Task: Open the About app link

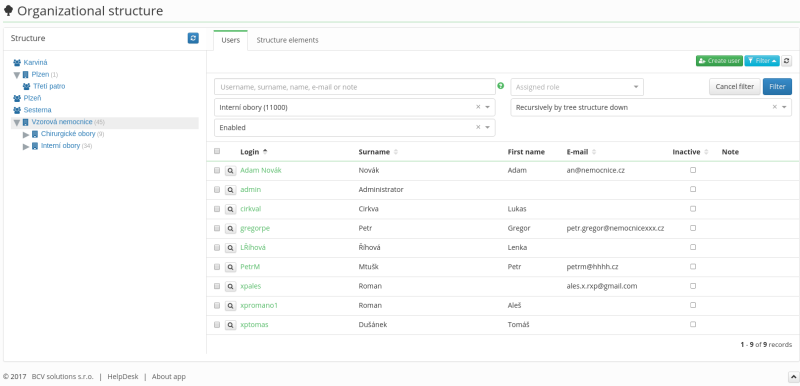Action: [x=169, y=377]
